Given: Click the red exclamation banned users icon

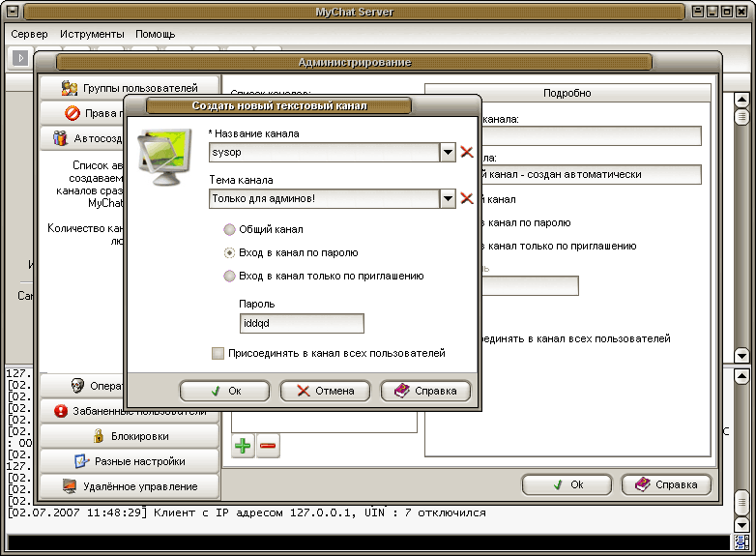Looking at the screenshot, I should [x=61, y=411].
